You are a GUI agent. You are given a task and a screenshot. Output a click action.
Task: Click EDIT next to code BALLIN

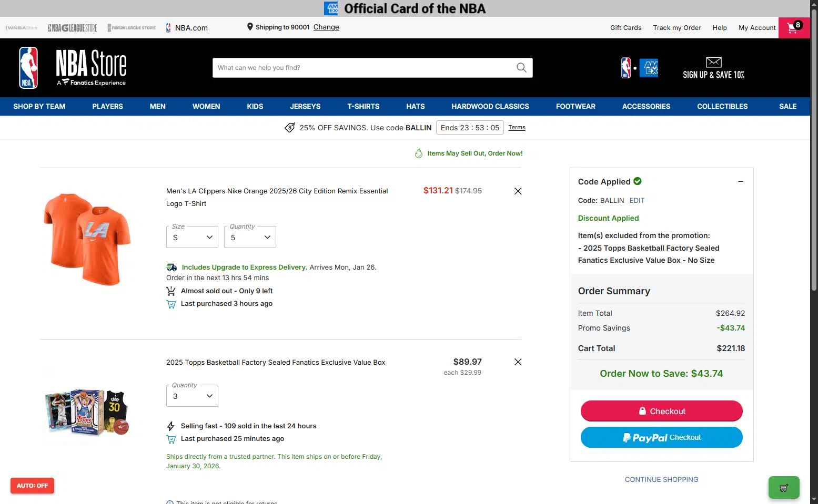coord(637,200)
